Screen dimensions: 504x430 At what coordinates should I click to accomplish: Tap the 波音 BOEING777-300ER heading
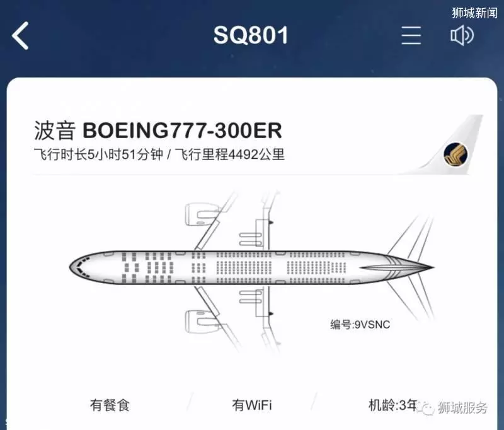158,131
